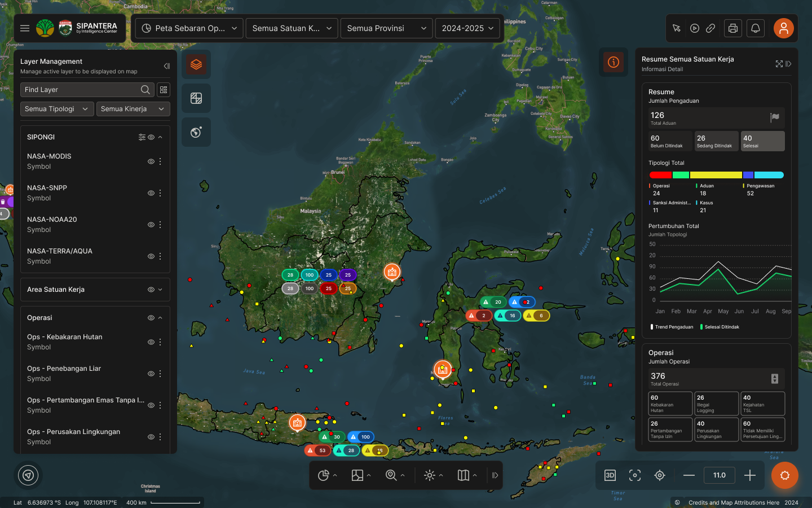Open the hamburger menu
Viewport: 812px width, 508px height.
[25, 28]
